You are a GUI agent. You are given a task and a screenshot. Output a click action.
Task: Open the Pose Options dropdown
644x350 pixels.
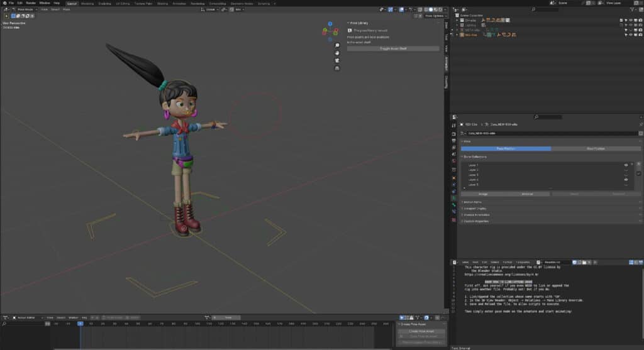pos(435,16)
